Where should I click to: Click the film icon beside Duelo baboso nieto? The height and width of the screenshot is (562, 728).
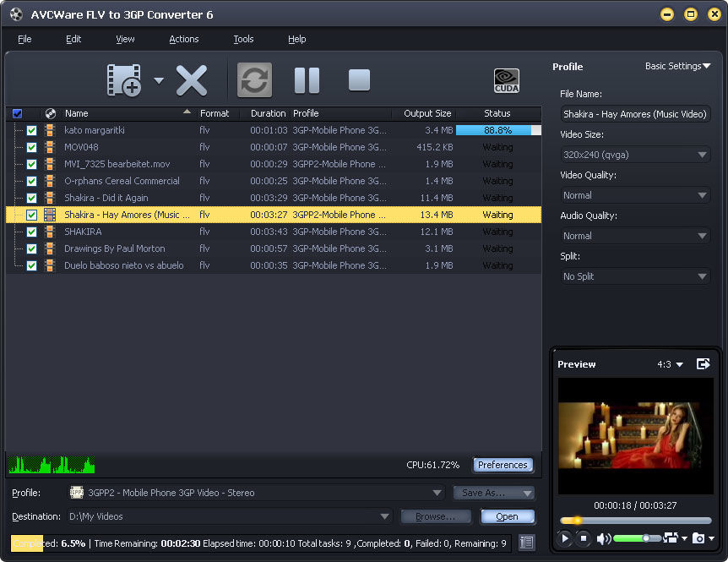click(50, 265)
